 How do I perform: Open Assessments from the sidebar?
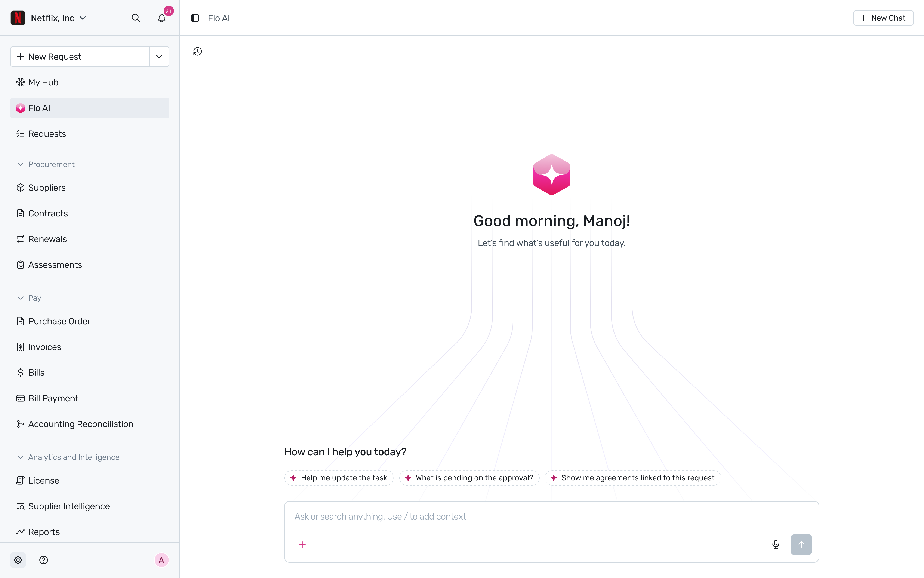(90, 265)
